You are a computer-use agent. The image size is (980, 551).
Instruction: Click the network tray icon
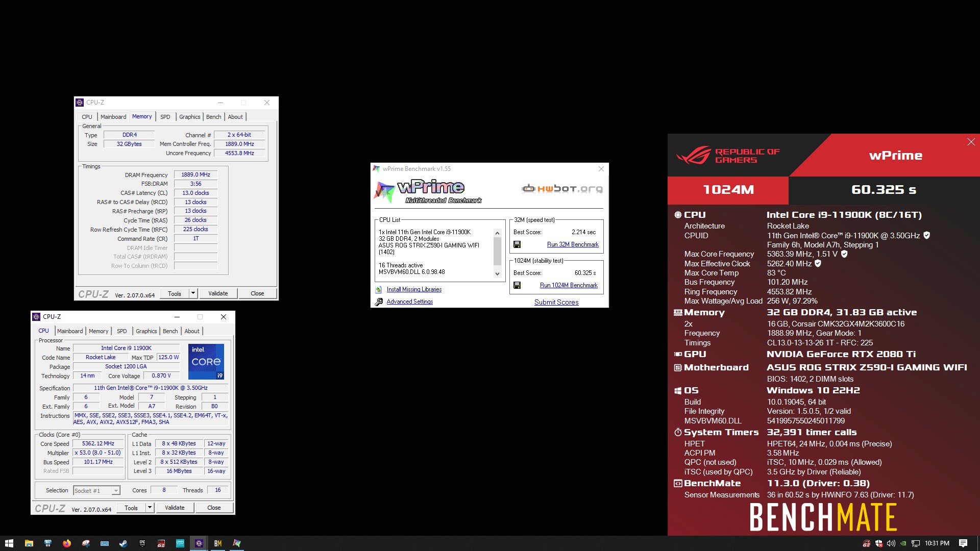tap(916, 543)
